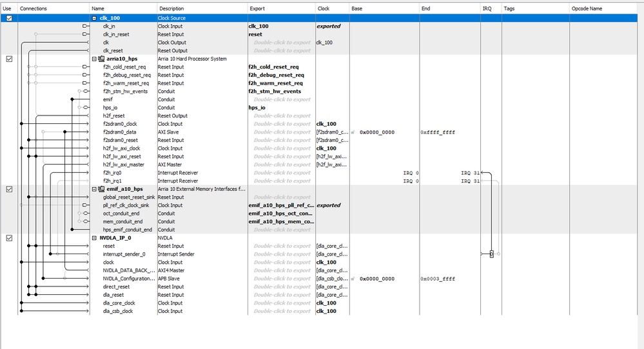Collapse the arria10_hps component
This screenshot has width=644, height=349.
(x=94, y=59)
